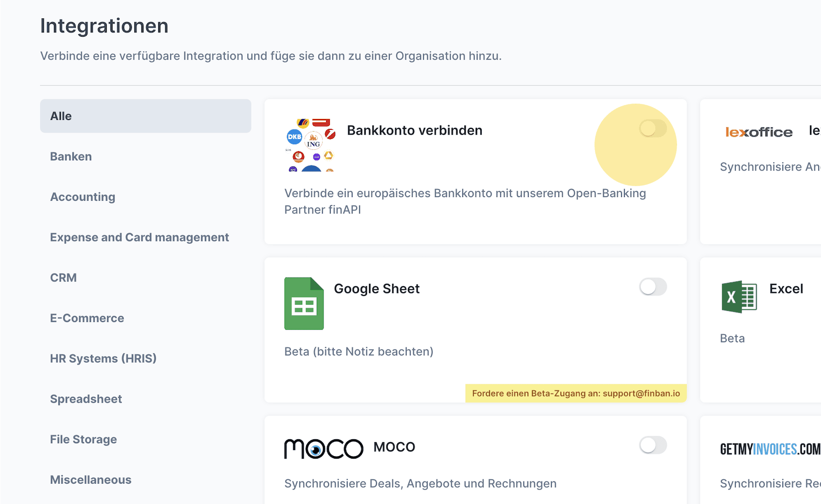821x504 pixels.
Task: Show Expense and Card management integrations
Action: tap(140, 238)
